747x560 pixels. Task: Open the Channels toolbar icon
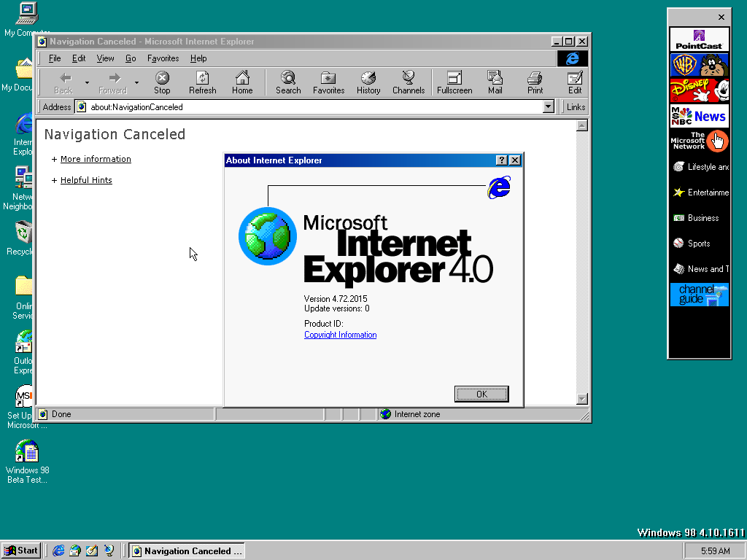pos(409,83)
